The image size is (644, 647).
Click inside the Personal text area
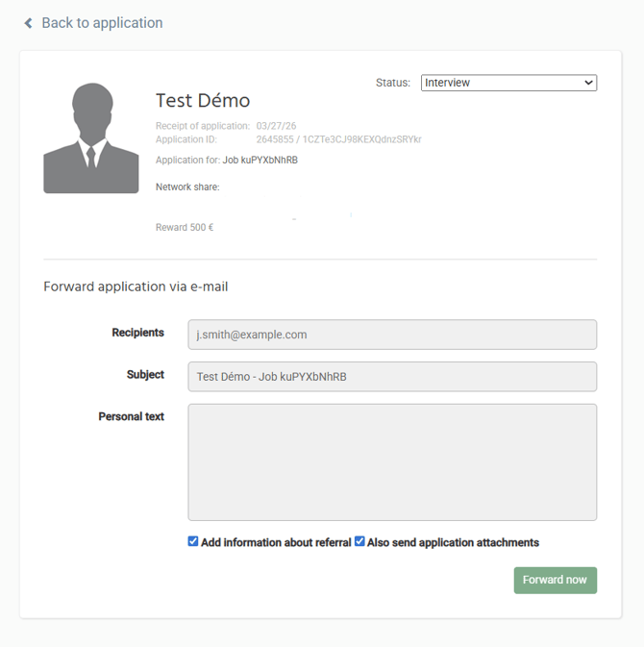392,461
